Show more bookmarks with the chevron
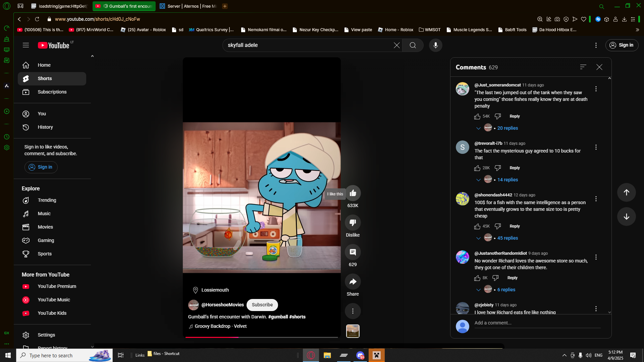The height and width of the screenshot is (362, 644). [x=637, y=30]
